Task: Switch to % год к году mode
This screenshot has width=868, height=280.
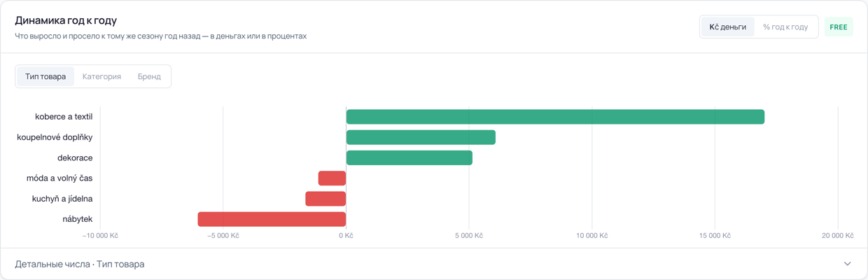Action: 785,27
